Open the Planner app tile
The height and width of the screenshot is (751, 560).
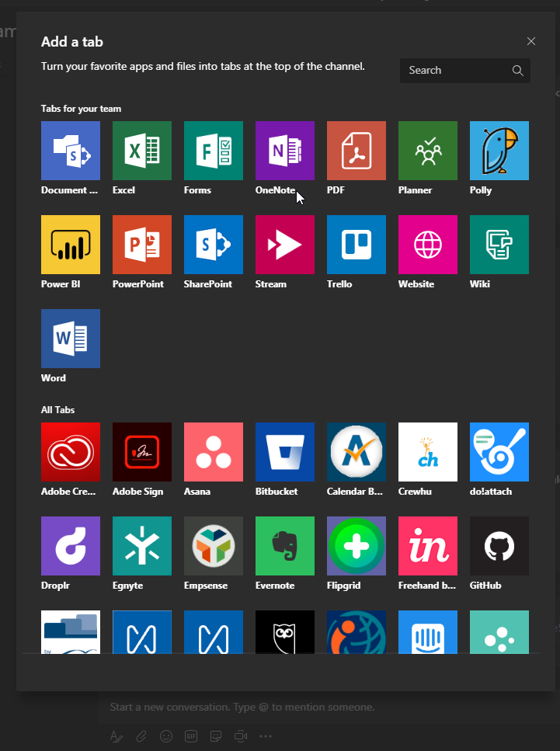(x=428, y=151)
